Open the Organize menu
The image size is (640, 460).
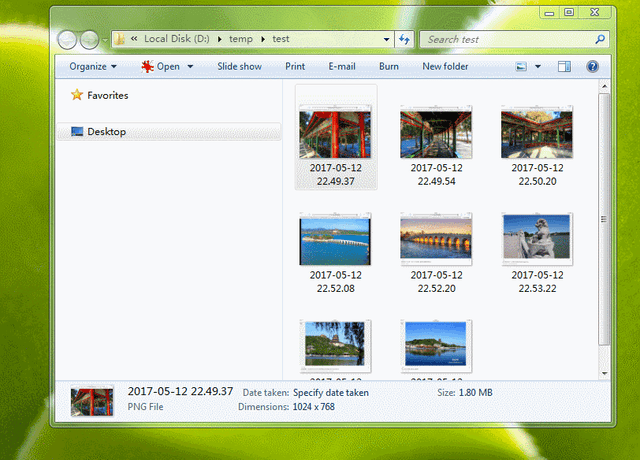tap(93, 67)
